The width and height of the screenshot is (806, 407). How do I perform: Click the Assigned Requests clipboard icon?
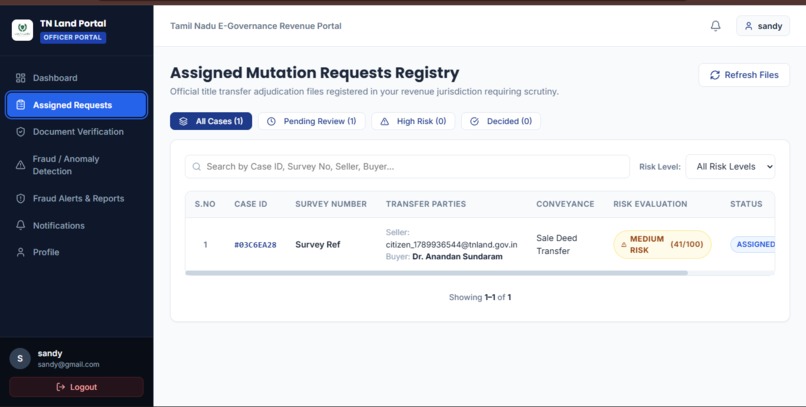(21, 105)
